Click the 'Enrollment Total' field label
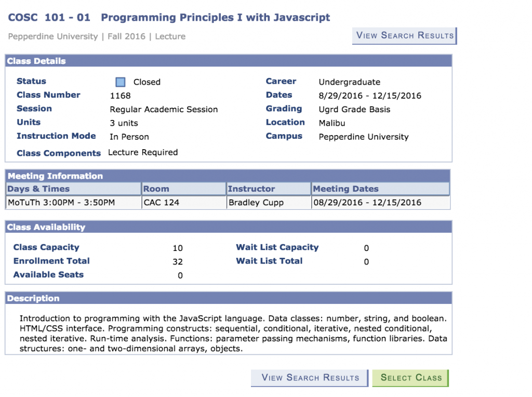This screenshot has height=397, width=532. coord(51,261)
